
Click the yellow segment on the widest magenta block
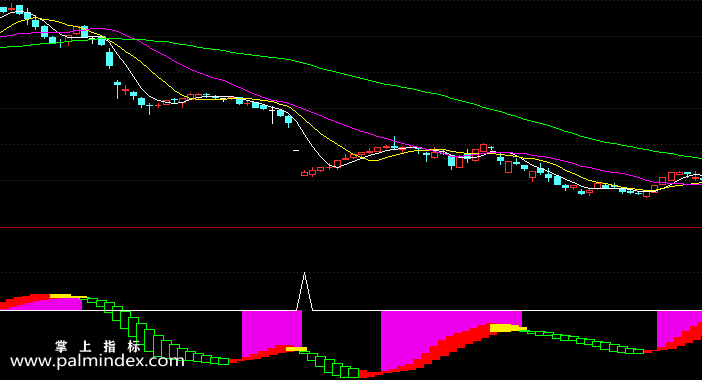pyautogui.click(x=508, y=328)
